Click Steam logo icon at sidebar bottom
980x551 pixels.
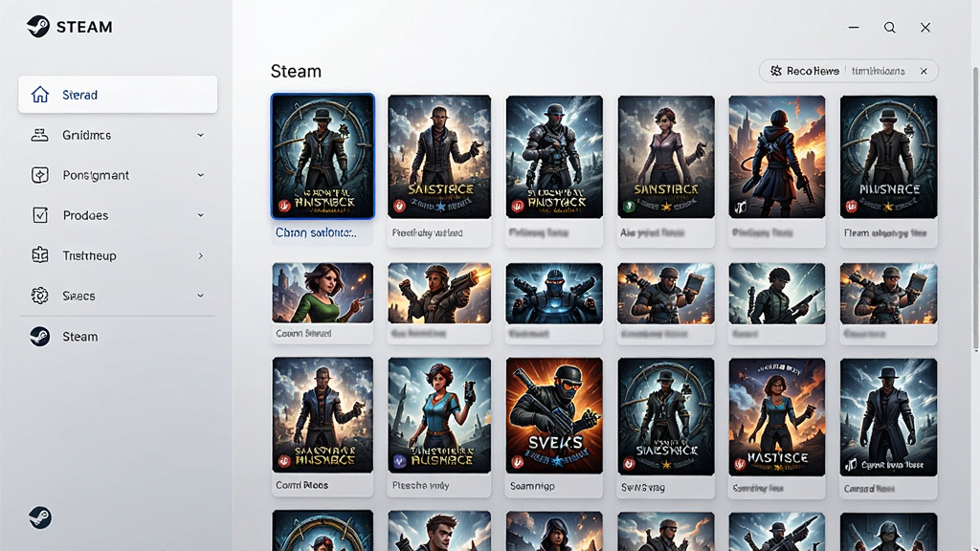tap(40, 518)
